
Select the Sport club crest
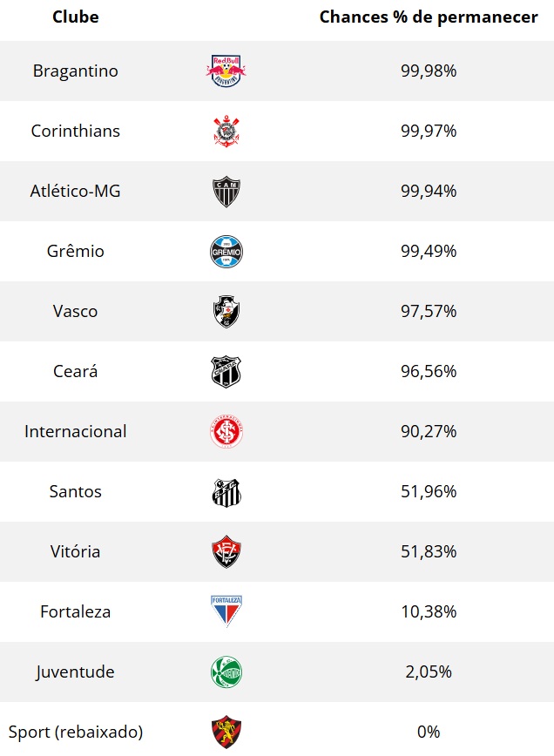(226, 732)
